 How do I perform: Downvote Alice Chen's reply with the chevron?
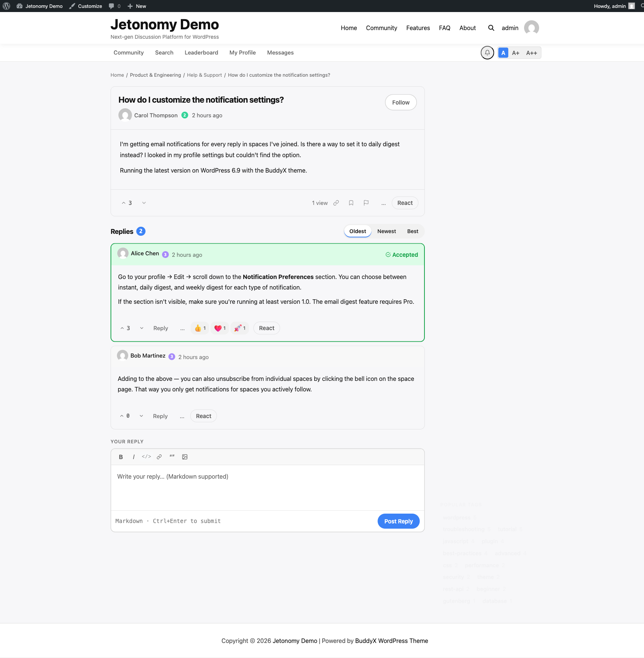[x=142, y=328]
